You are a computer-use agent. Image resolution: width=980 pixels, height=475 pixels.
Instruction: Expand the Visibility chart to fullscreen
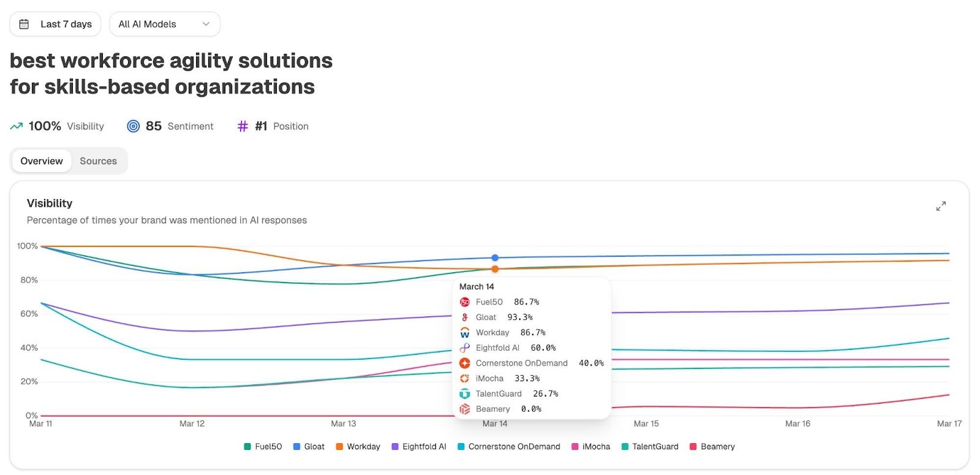tap(941, 206)
